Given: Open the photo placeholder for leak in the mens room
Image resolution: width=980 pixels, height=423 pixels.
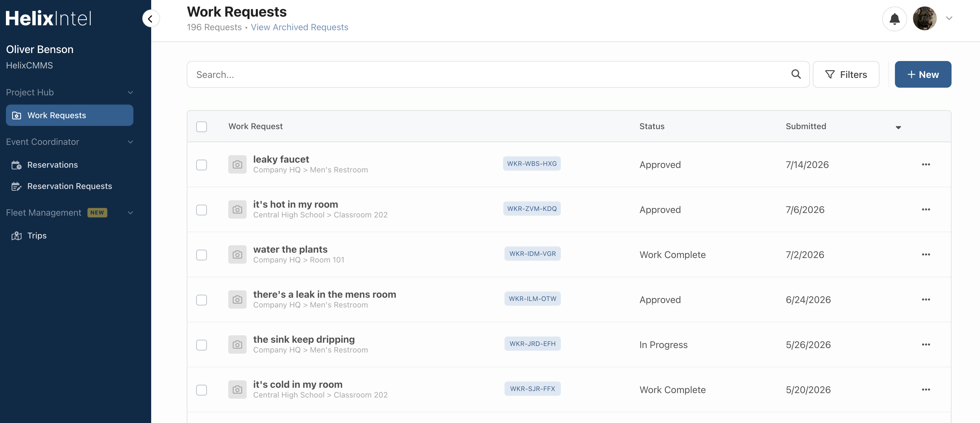Looking at the screenshot, I should tap(237, 299).
